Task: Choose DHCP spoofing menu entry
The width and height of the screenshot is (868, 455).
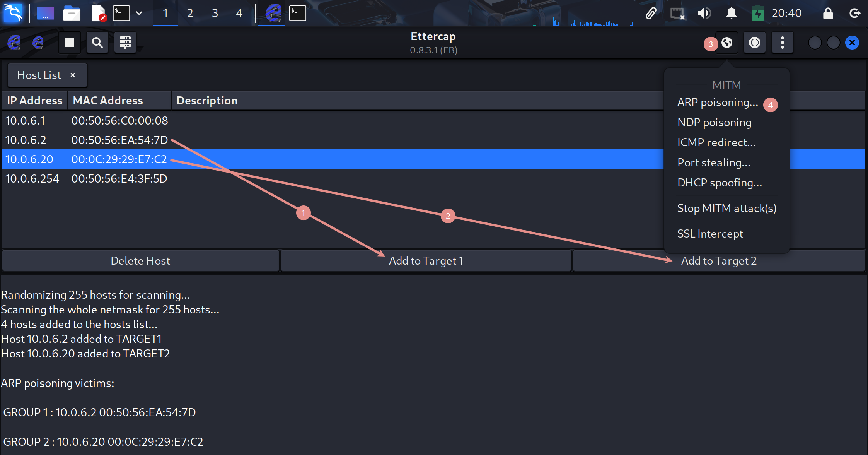Action: (x=720, y=183)
